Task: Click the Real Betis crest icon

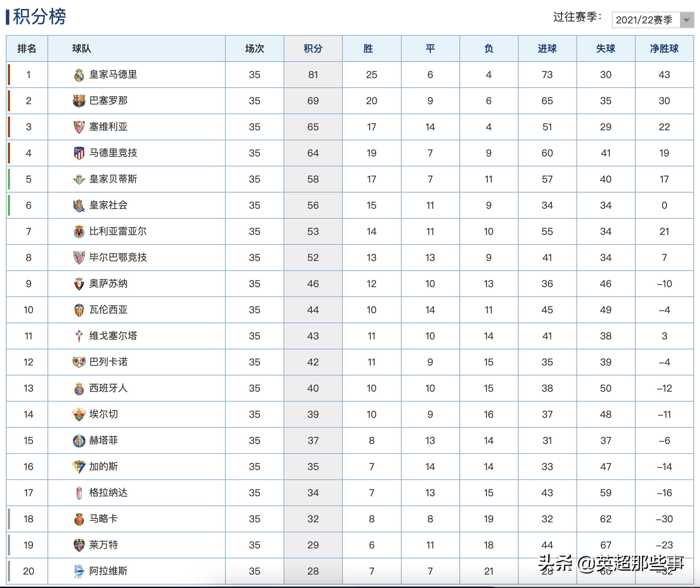Action: pyautogui.click(x=79, y=179)
